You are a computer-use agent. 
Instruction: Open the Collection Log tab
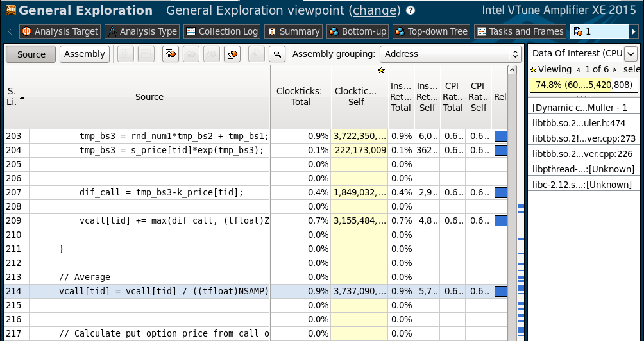tap(221, 31)
